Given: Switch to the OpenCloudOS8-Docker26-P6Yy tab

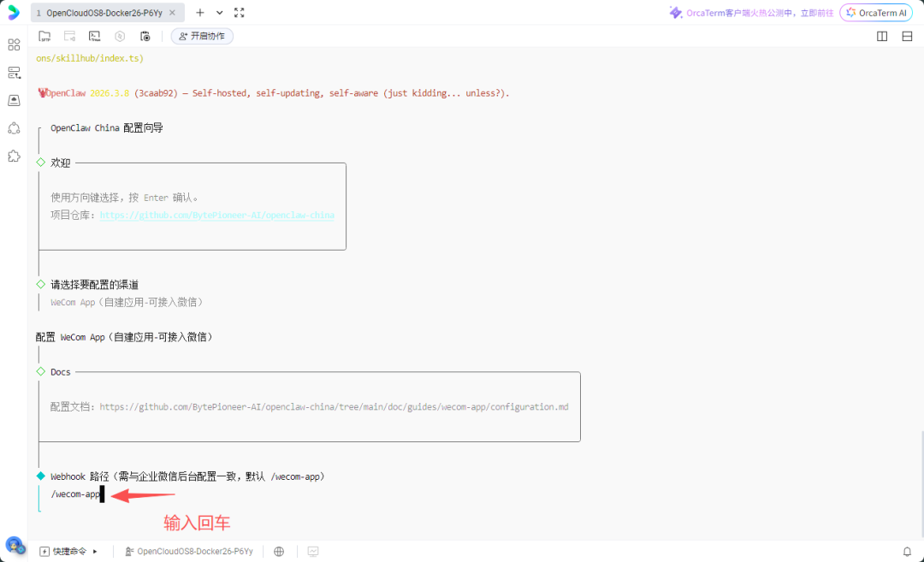Looking at the screenshot, I should 104,12.
